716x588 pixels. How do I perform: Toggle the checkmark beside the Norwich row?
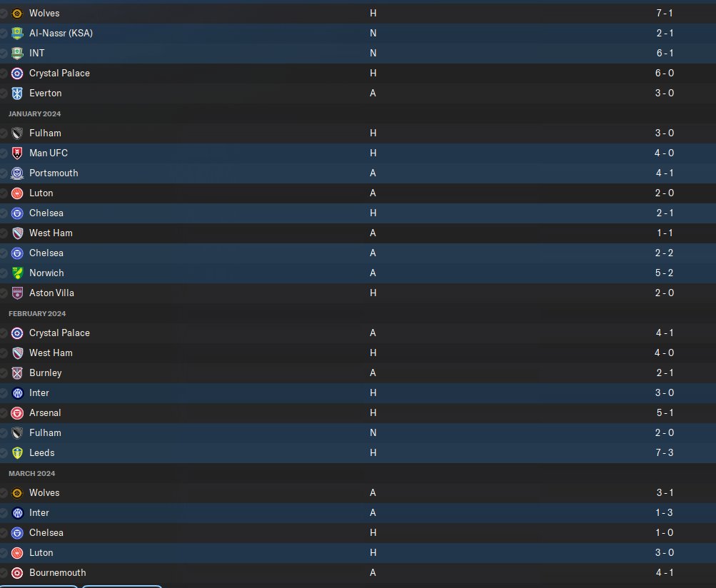[x=4, y=273]
